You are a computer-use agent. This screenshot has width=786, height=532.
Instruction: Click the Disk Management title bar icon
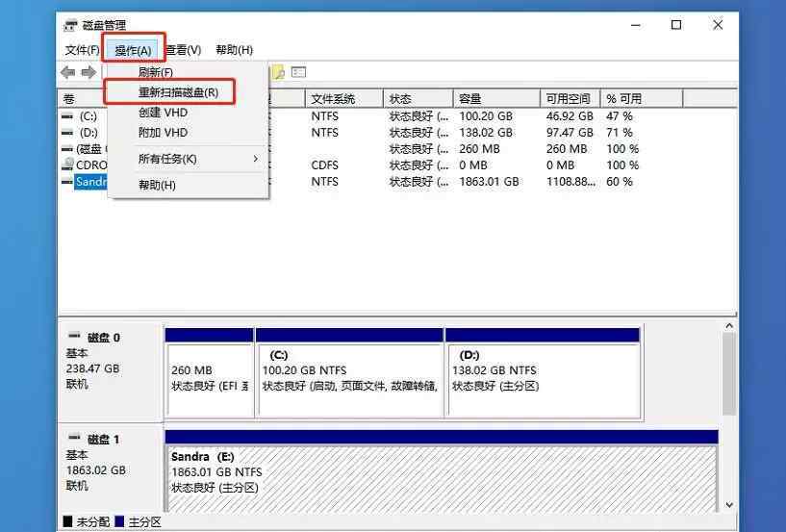(x=71, y=25)
